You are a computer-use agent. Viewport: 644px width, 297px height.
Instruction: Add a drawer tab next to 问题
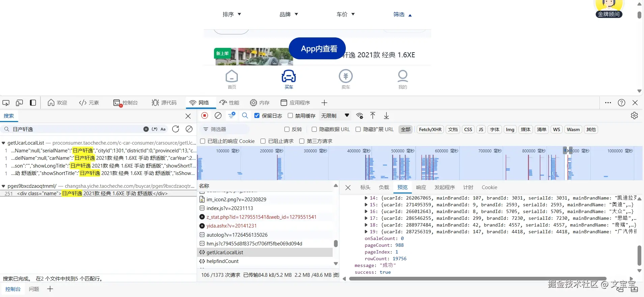click(50, 289)
